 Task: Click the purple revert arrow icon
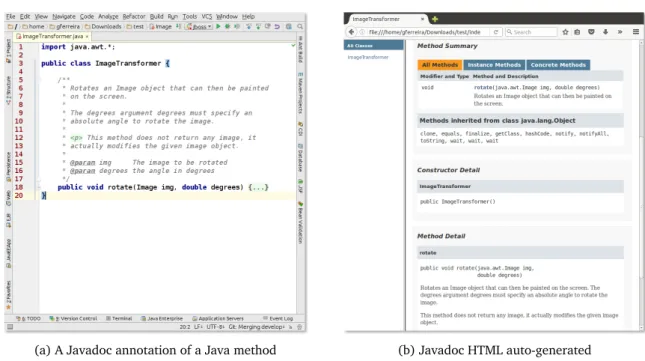[277, 26]
